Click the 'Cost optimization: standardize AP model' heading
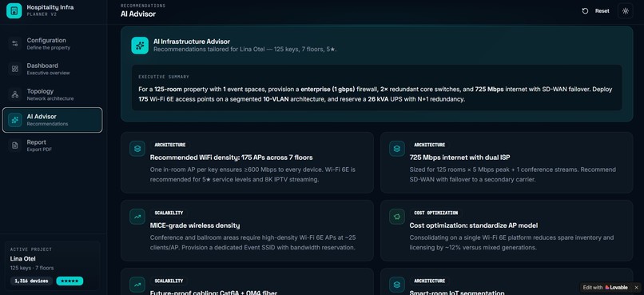 (474, 225)
